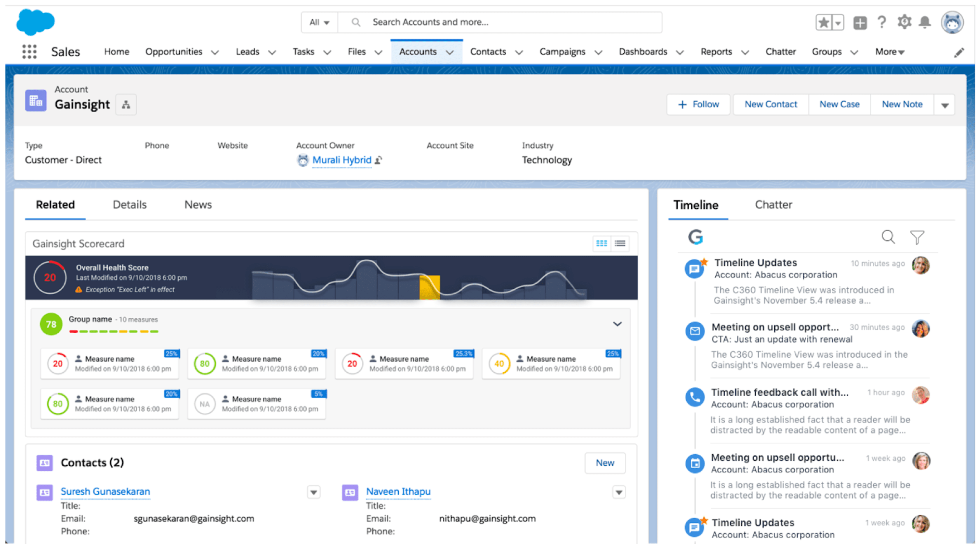Click the Salesforce app grid menu icon
This screenshot has height=548, width=980.
[x=30, y=51]
